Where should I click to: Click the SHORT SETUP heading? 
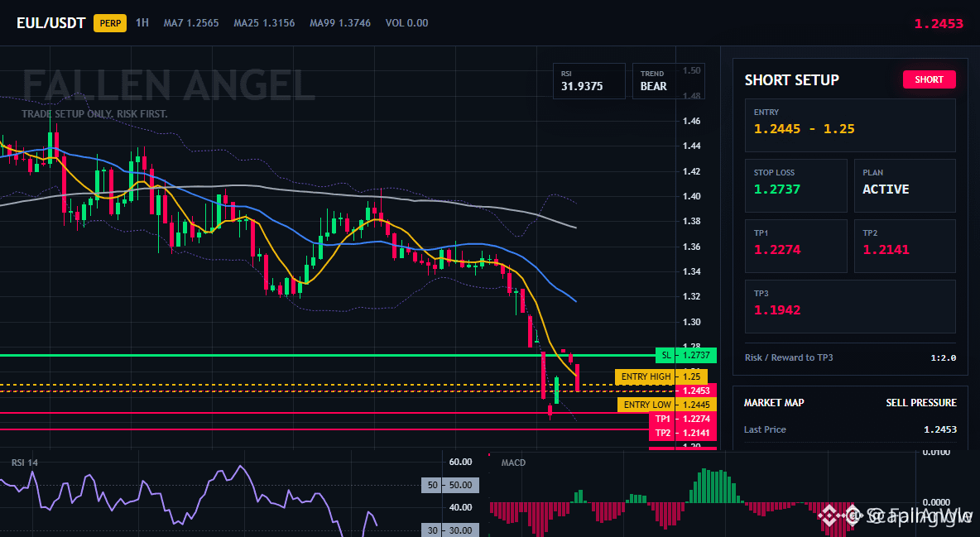791,80
